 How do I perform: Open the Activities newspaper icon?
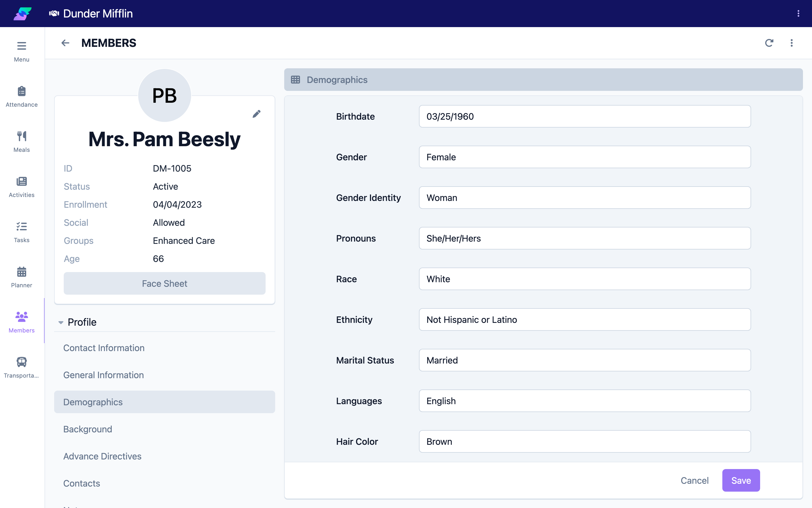(x=21, y=181)
